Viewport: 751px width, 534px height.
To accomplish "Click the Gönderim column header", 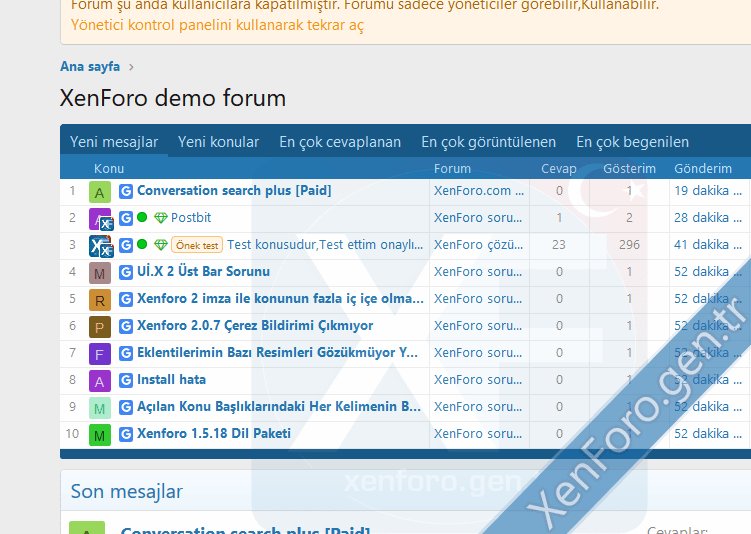I will tap(703, 169).
